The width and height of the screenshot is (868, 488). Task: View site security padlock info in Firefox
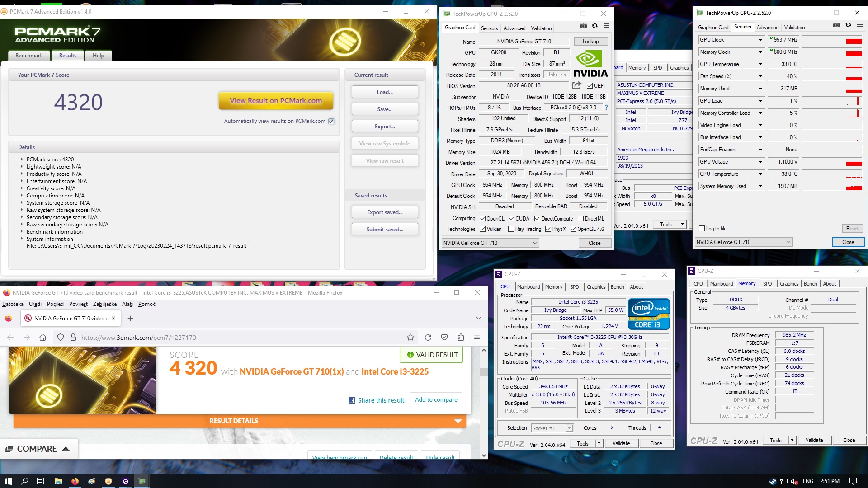(73, 337)
